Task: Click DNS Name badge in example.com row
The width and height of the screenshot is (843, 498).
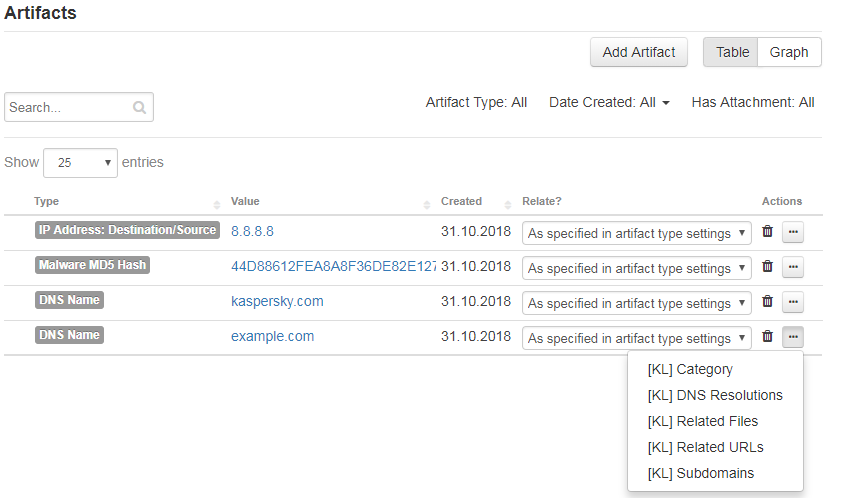Action: [x=69, y=335]
